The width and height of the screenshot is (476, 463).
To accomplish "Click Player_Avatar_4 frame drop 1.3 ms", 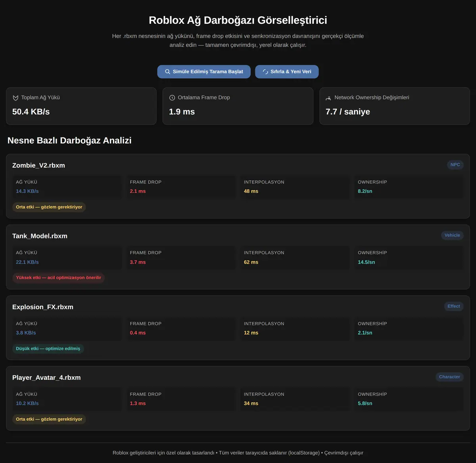I will [x=138, y=403].
